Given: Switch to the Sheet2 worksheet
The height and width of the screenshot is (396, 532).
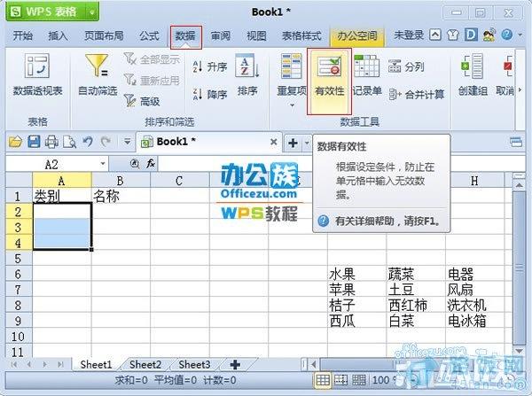Looking at the screenshot, I should coord(145,364).
